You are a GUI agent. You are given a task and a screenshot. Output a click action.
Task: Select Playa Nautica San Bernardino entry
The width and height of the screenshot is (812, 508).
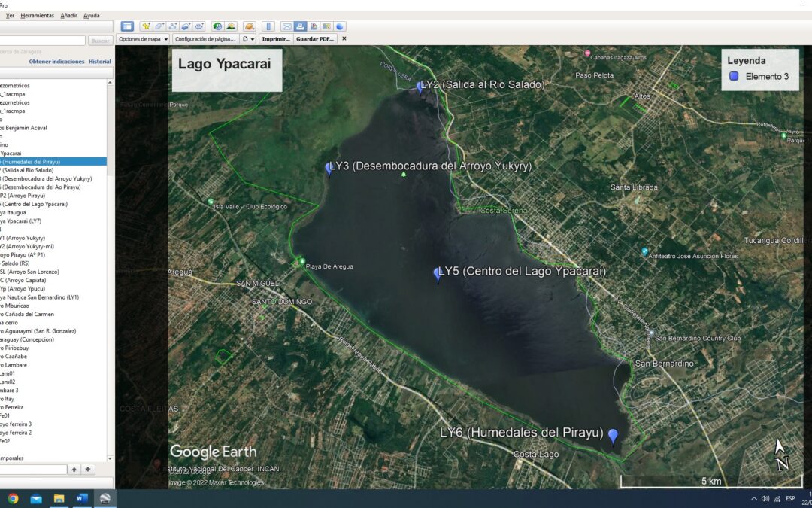point(40,297)
